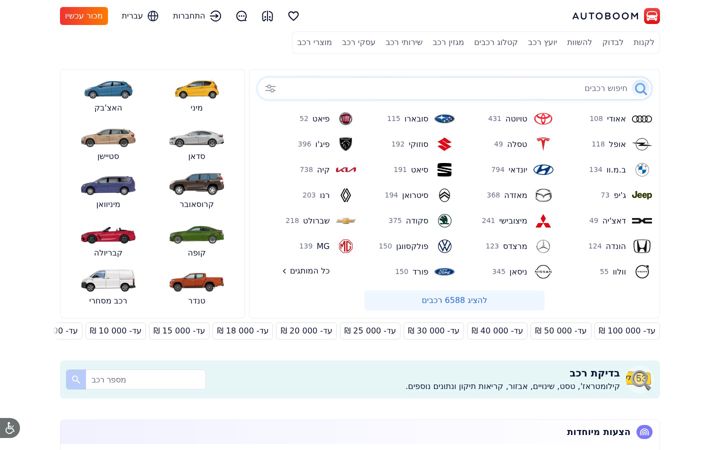Select the blue האצ'בק car thumbnail
Screen dimensions: 720x450
[108, 90]
